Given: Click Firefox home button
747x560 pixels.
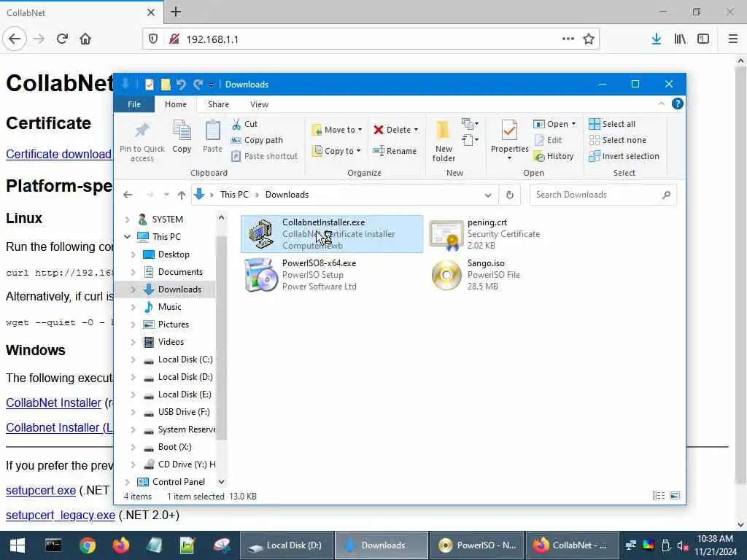Looking at the screenshot, I should pyautogui.click(x=85, y=39).
